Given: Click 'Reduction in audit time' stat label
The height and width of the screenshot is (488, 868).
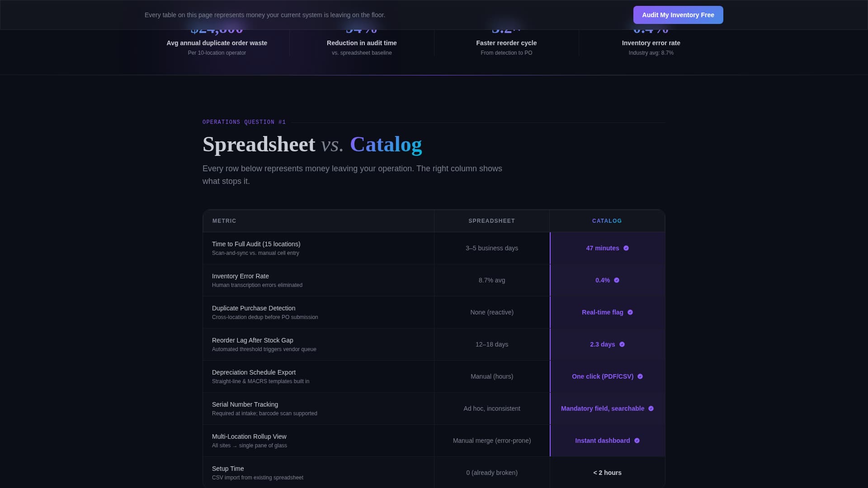Looking at the screenshot, I should tap(362, 43).
